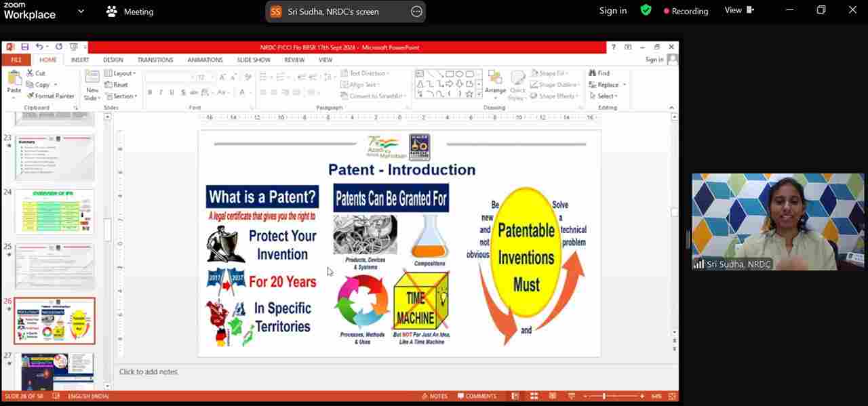Click the Undo arrow in quick access toolbar
The width and height of the screenshot is (868, 406).
point(39,47)
